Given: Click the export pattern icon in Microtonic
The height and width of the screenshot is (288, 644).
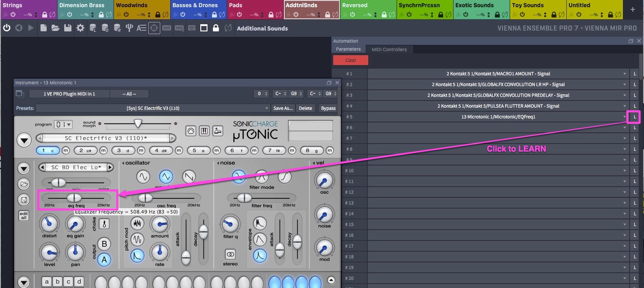Looking at the screenshot, I should (218, 131).
